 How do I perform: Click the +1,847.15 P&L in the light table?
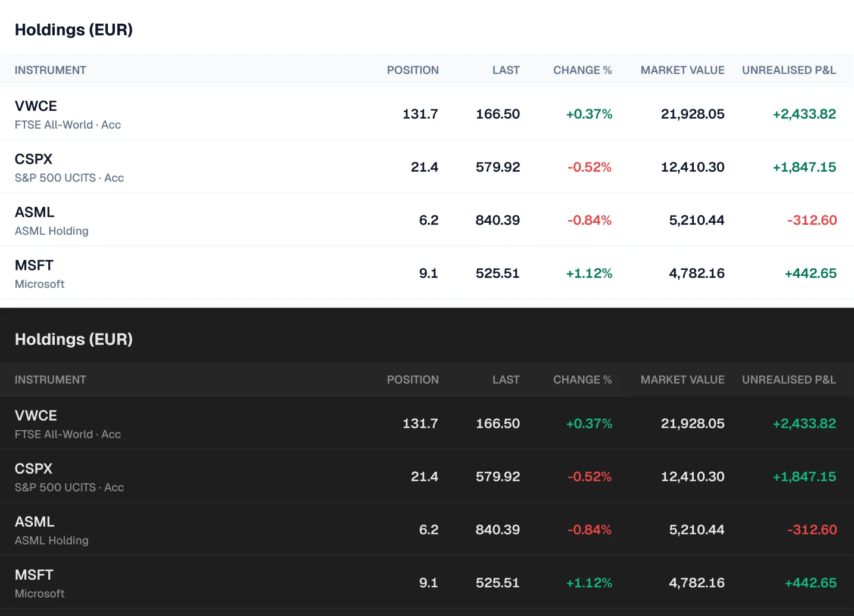805,167
